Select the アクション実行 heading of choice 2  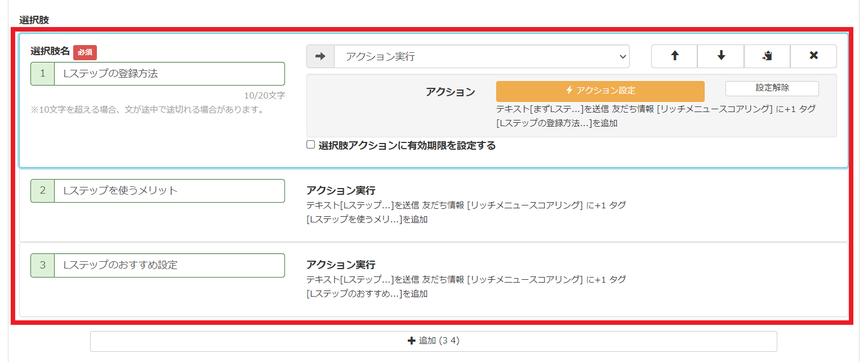[341, 190]
